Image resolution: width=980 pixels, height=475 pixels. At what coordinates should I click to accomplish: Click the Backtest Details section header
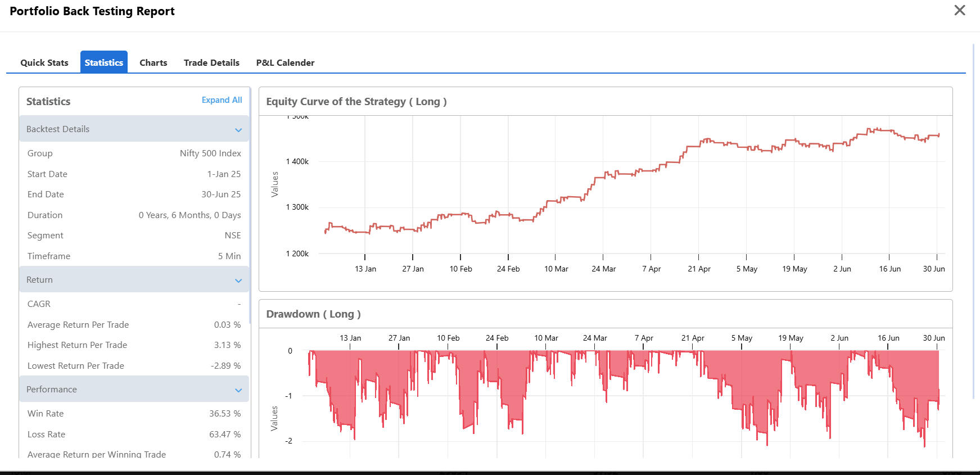134,129
